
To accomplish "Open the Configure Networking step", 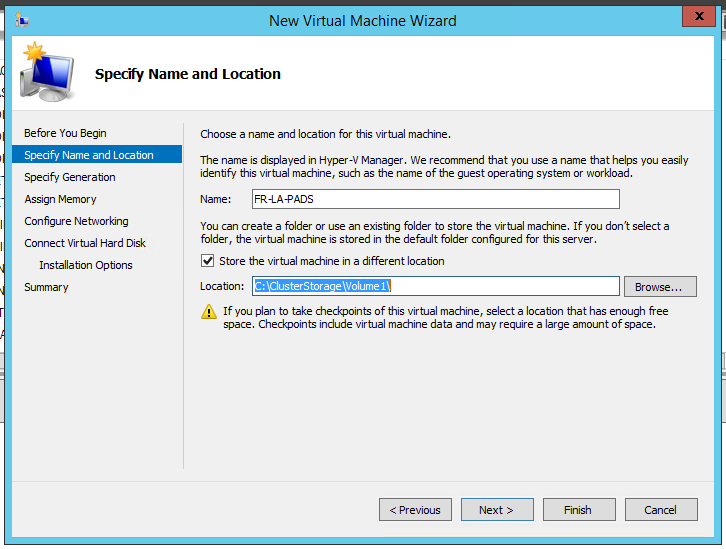I will [76, 221].
